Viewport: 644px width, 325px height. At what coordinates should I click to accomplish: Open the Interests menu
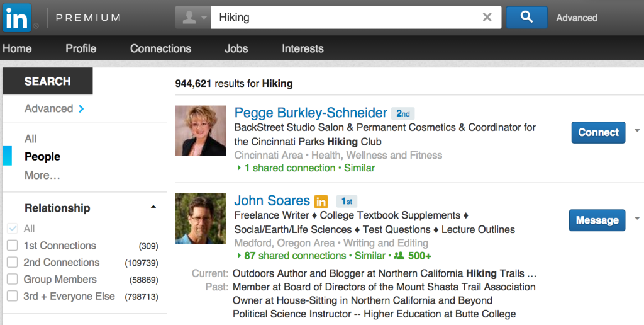[x=303, y=48]
